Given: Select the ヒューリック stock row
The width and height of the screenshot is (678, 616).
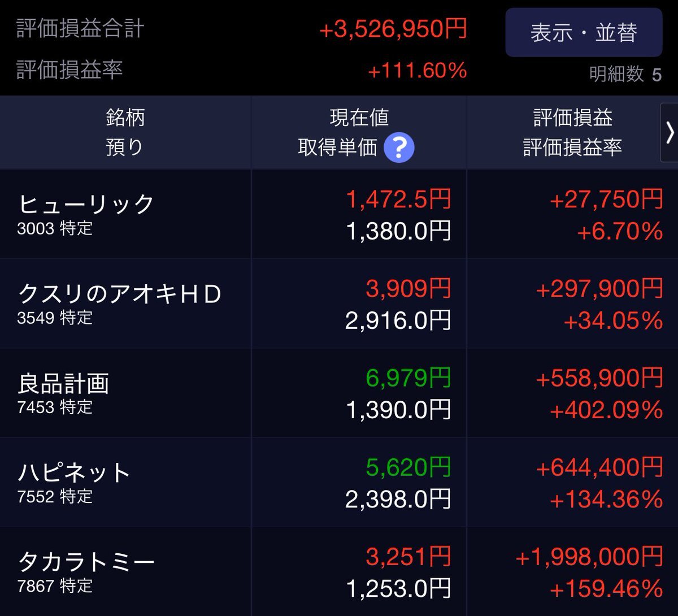Looking at the screenshot, I should [339, 214].
